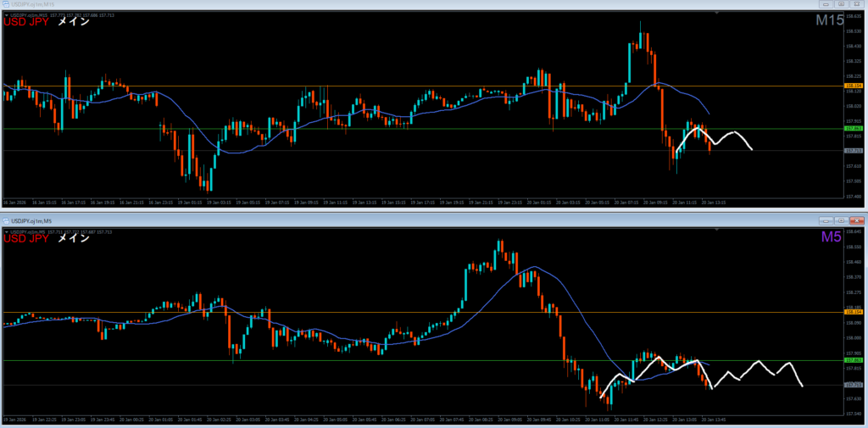Screen dimensions: 868x428
Task: Minimize the USDJPY M5 chart window
Action: tap(826, 220)
